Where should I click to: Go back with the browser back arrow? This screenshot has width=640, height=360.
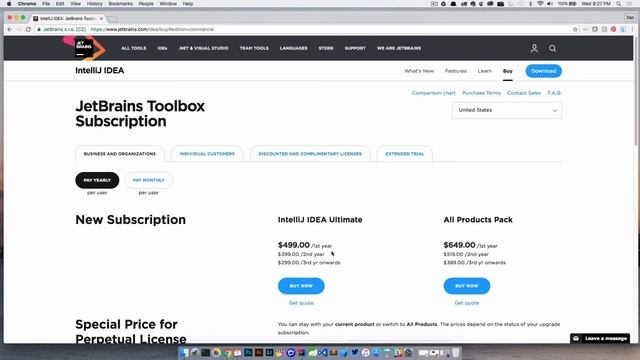(10, 29)
